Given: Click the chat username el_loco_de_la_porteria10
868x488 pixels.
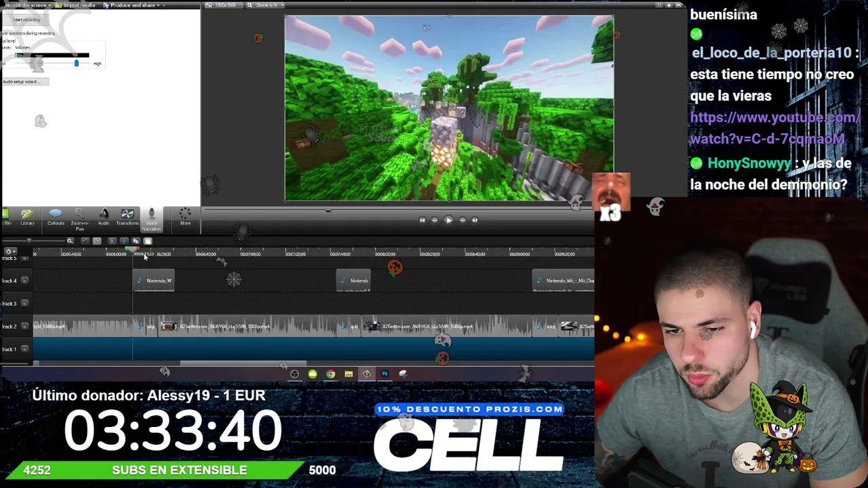Looking at the screenshot, I should click(x=772, y=53).
